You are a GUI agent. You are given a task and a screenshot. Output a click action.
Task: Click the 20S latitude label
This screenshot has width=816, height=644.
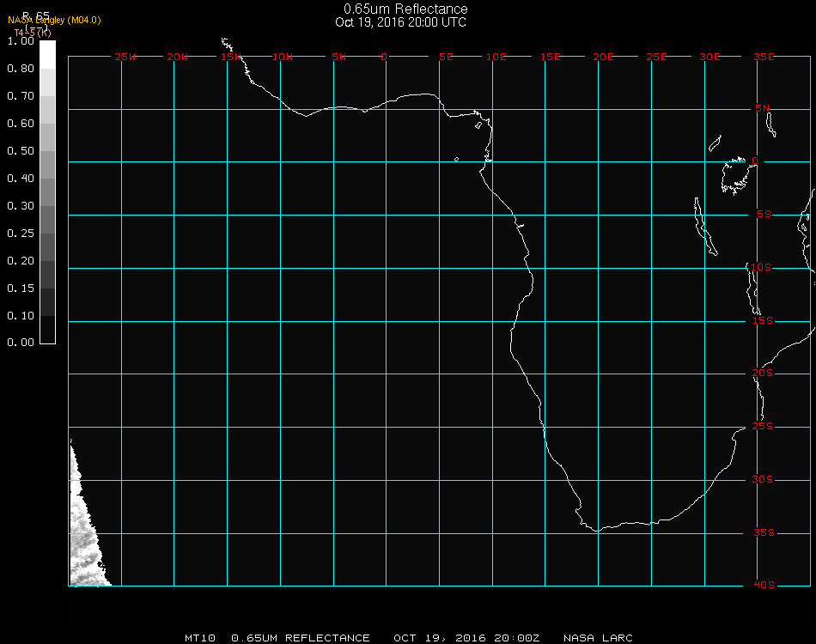click(x=763, y=373)
